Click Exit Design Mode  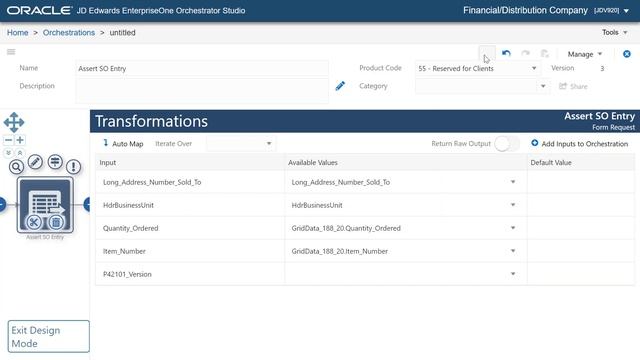coord(49,336)
